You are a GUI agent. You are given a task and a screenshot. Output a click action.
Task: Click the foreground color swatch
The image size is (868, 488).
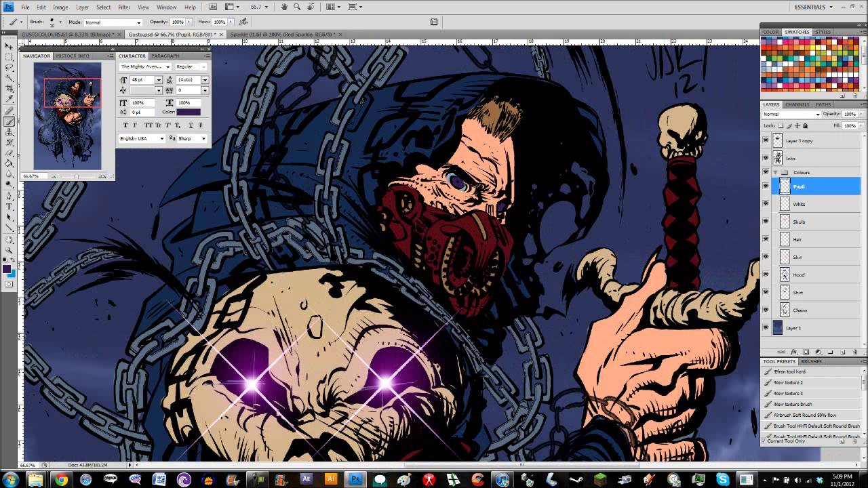7,270
